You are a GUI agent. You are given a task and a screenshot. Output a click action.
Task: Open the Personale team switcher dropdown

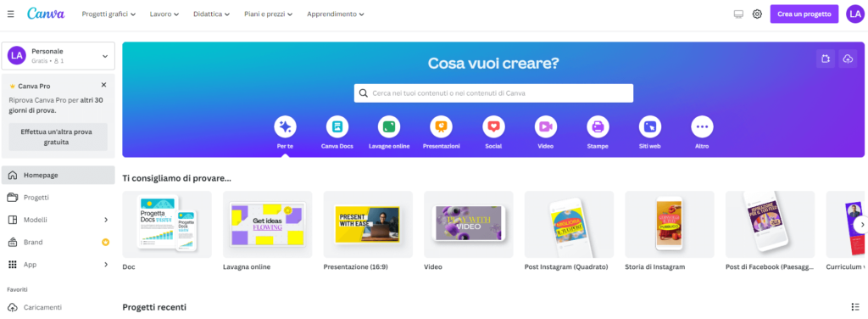click(x=58, y=56)
